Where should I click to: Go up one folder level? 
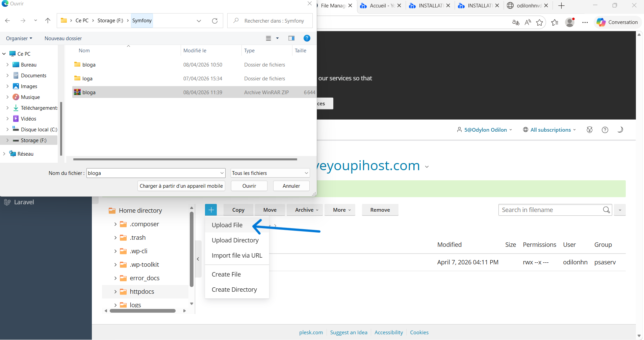[48, 21]
